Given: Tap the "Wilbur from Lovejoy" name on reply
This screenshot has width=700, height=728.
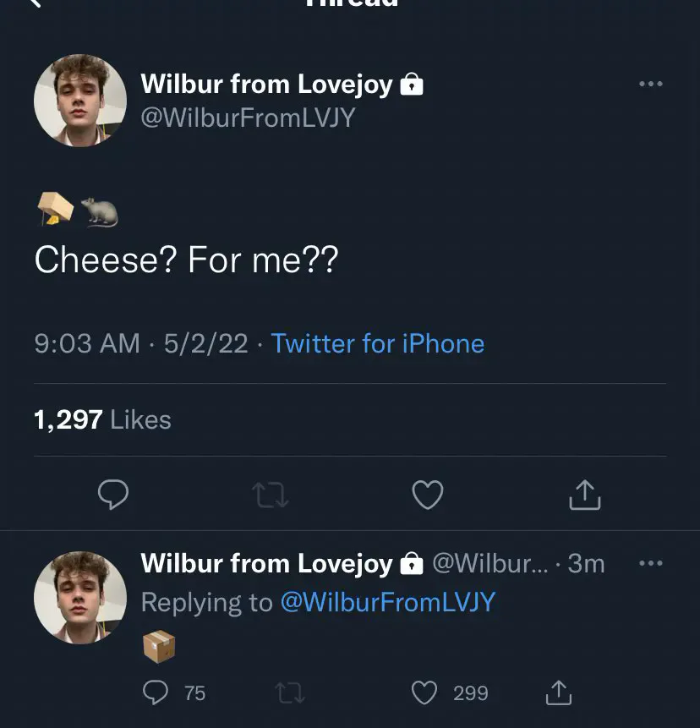Looking at the screenshot, I should tap(266, 563).
